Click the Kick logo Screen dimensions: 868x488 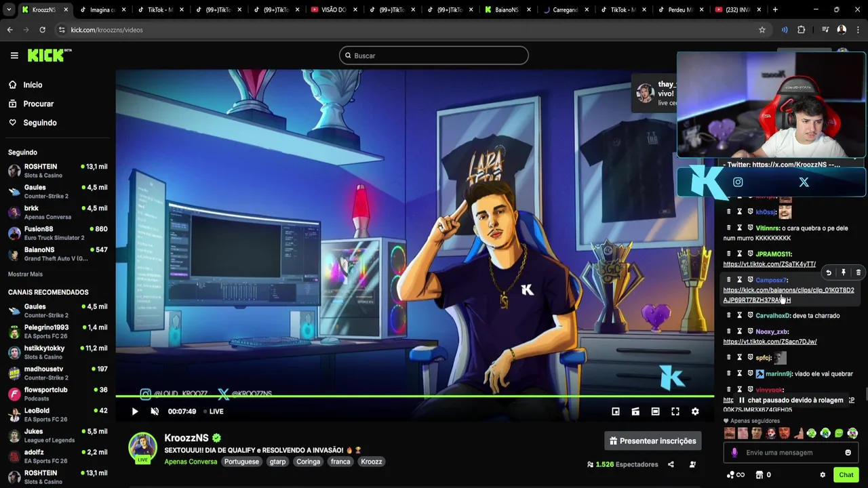pyautogui.click(x=50, y=56)
